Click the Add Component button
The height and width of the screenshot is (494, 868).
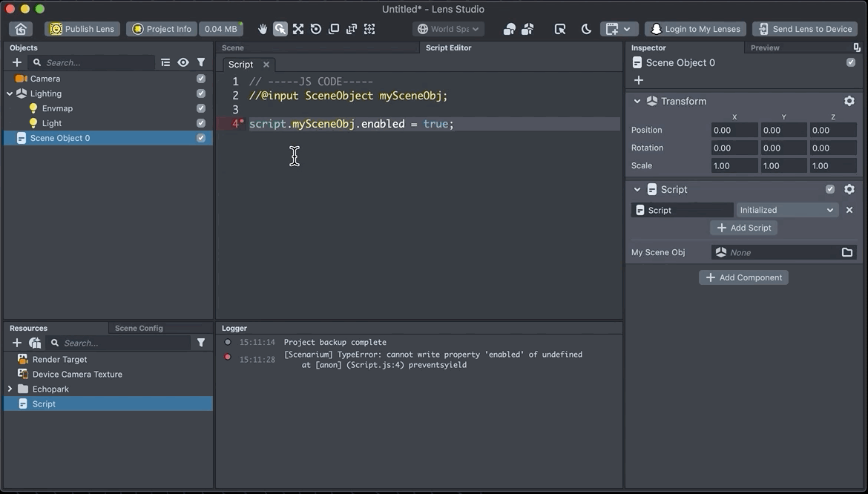point(743,277)
